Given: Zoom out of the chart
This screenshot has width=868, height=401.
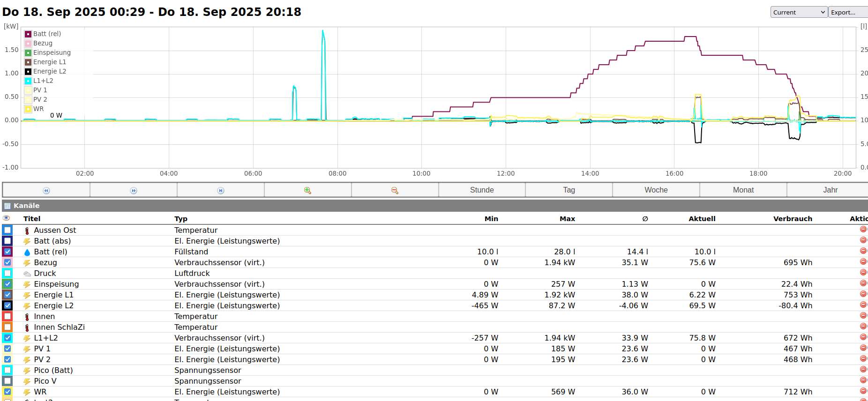Looking at the screenshot, I should (x=395, y=190).
